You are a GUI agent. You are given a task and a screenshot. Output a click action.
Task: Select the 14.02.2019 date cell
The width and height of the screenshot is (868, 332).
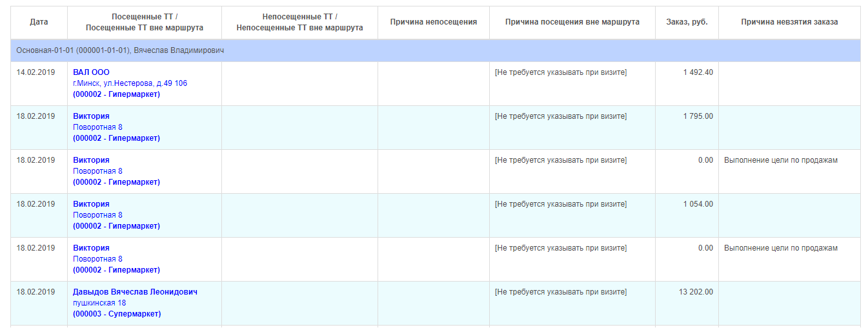(36, 72)
